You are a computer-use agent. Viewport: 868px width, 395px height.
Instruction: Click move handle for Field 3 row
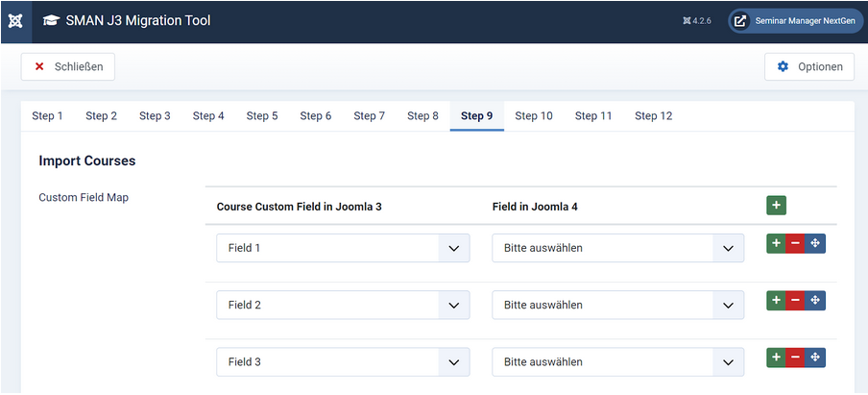pyautogui.click(x=814, y=358)
